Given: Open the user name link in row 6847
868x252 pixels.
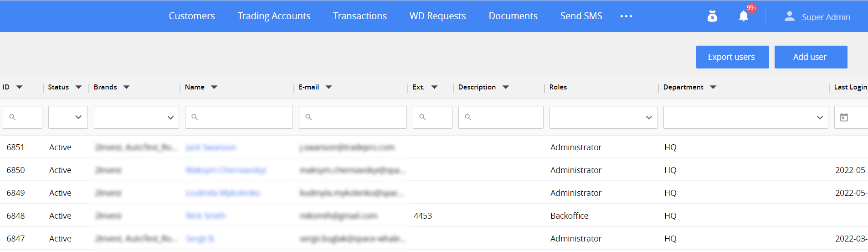Looking at the screenshot, I should [200, 239].
